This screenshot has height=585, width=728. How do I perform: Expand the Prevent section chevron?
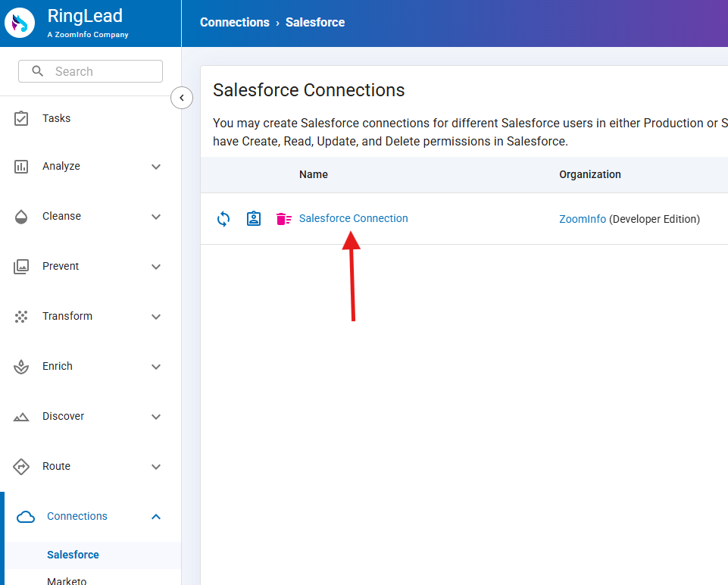156,267
